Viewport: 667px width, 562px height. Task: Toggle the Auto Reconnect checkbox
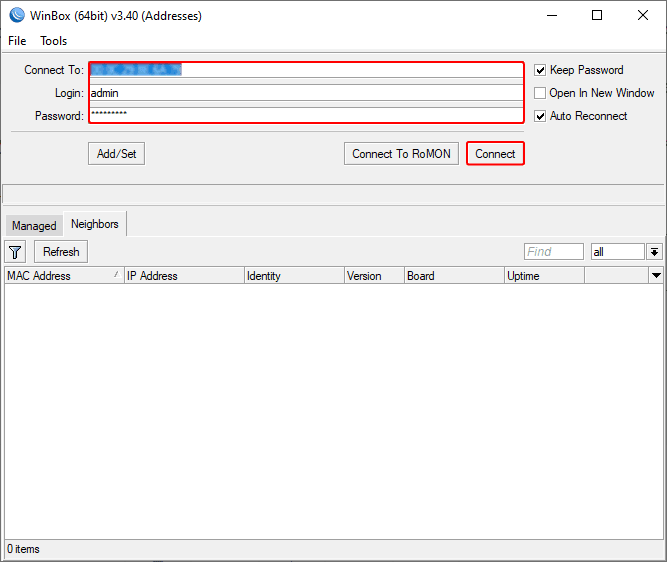pyautogui.click(x=540, y=116)
